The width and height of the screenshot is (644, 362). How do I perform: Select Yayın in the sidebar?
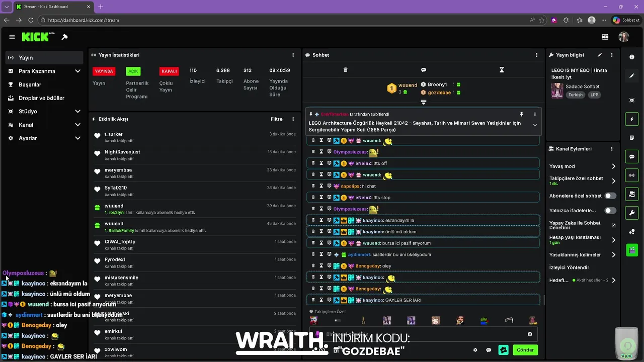point(44,58)
